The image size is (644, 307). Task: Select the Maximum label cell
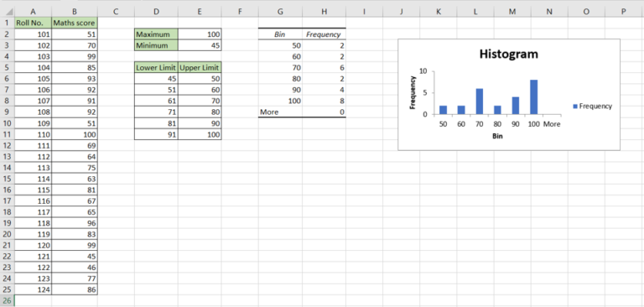(156, 34)
